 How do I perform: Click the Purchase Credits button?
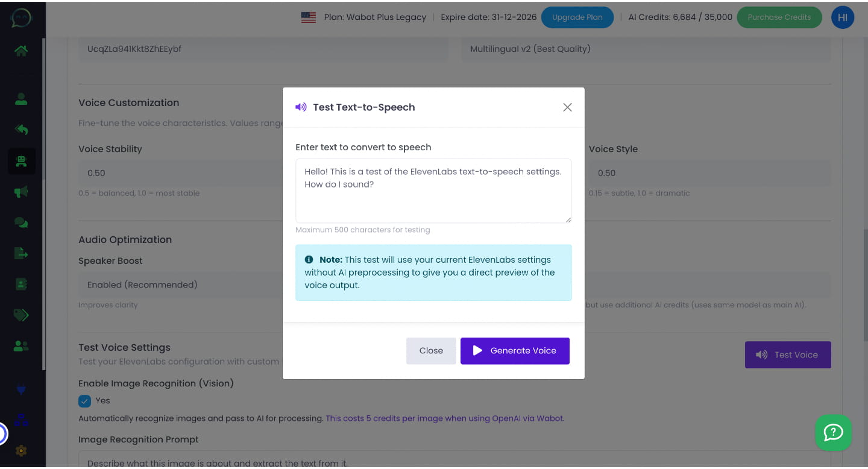(x=779, y=17)
